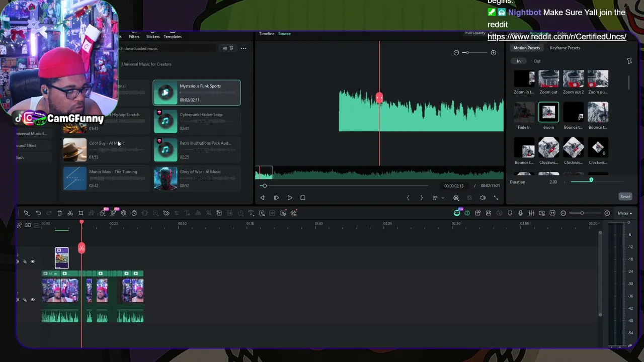Click the voiceover microphone icon
The width and height of the screenshot is (644, 362).
[x=521, y=213]
